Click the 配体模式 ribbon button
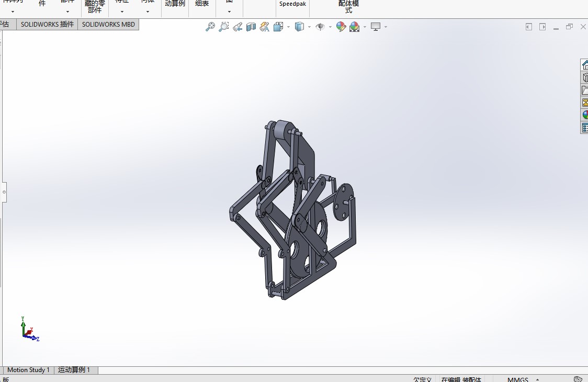 349,7
